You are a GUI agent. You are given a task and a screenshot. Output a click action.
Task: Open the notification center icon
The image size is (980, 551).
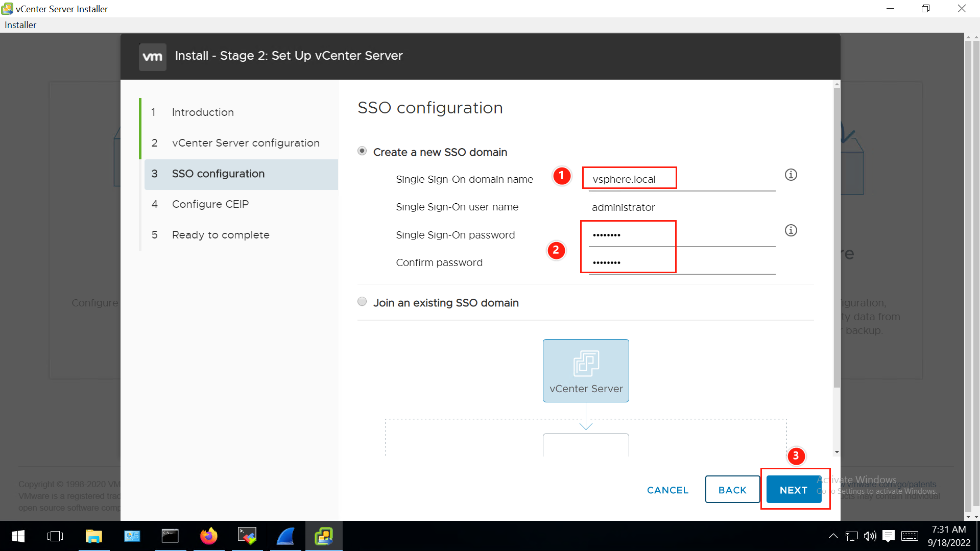(x=889, y=536)
